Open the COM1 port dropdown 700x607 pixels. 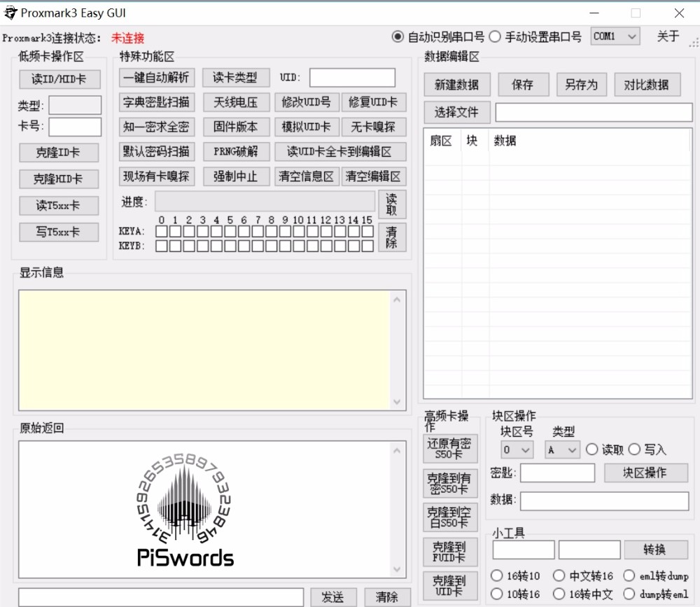pos(615,36)
